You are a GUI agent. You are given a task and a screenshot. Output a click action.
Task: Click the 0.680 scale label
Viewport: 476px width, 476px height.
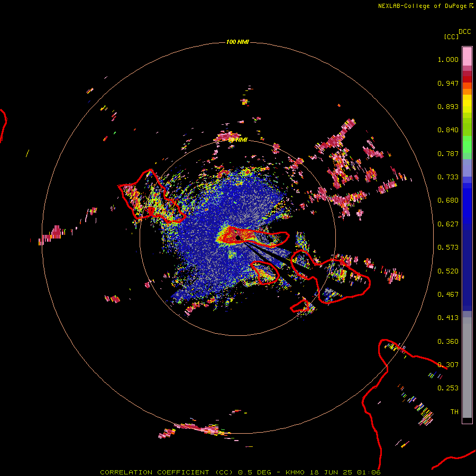(448, 200)
